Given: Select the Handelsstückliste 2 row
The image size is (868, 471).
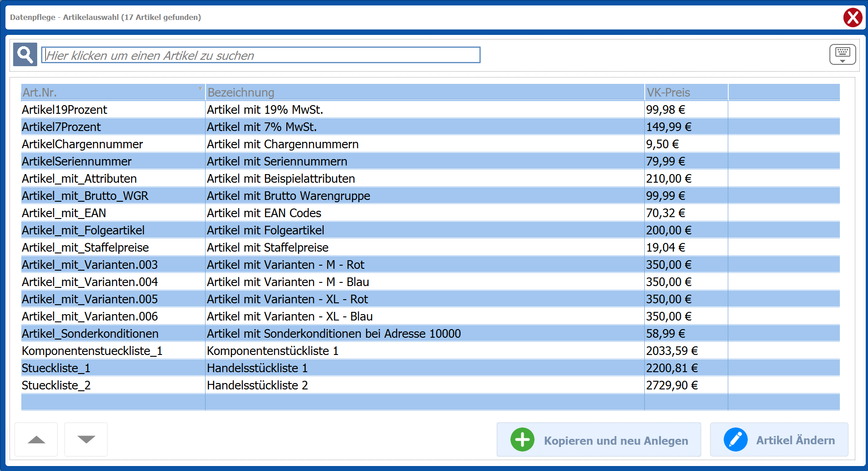Looking at the screenshot, I should (257, 385).
